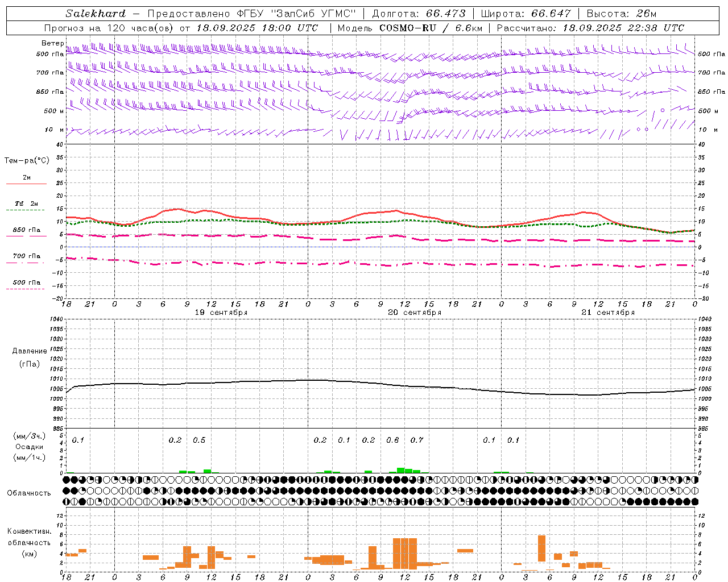Viewport: 728px width, 582px height.
Task: Click the '0.6' precipitation amount value
Action: coord(392,440)
